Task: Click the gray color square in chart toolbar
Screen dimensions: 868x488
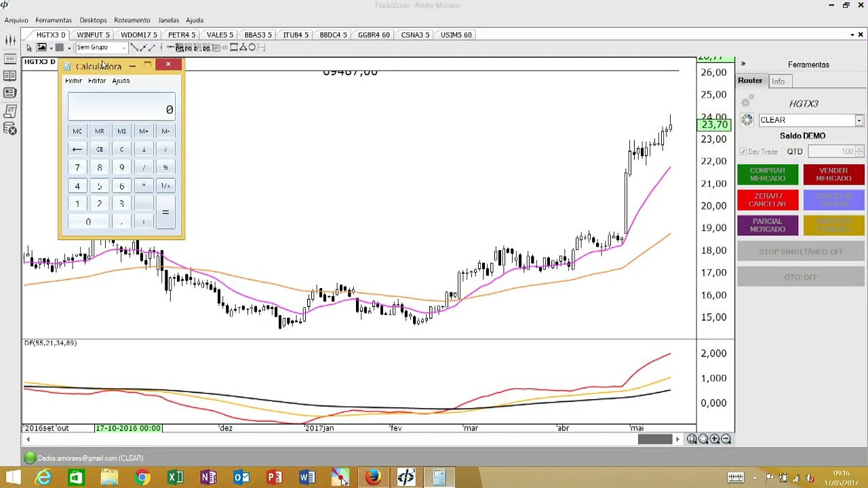Action: (59, 47)
